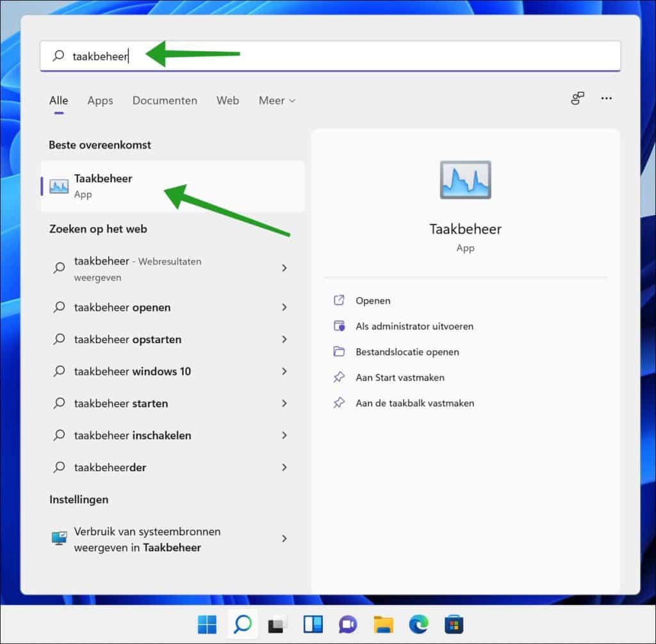The width and height of the screenshot is (656, 644).
Task: Click the search magnifier icon in search box
Action: (x=58, y=56)
